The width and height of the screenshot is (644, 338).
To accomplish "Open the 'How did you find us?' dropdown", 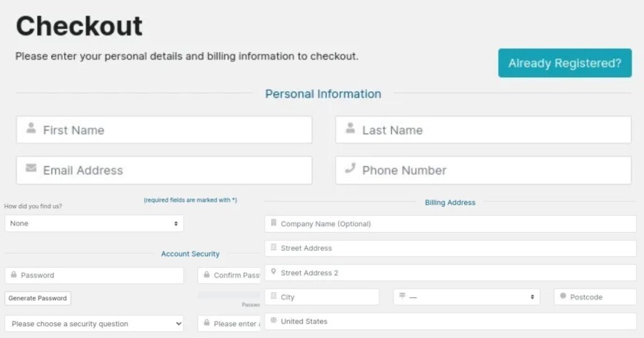I will [x=94, y=224].
